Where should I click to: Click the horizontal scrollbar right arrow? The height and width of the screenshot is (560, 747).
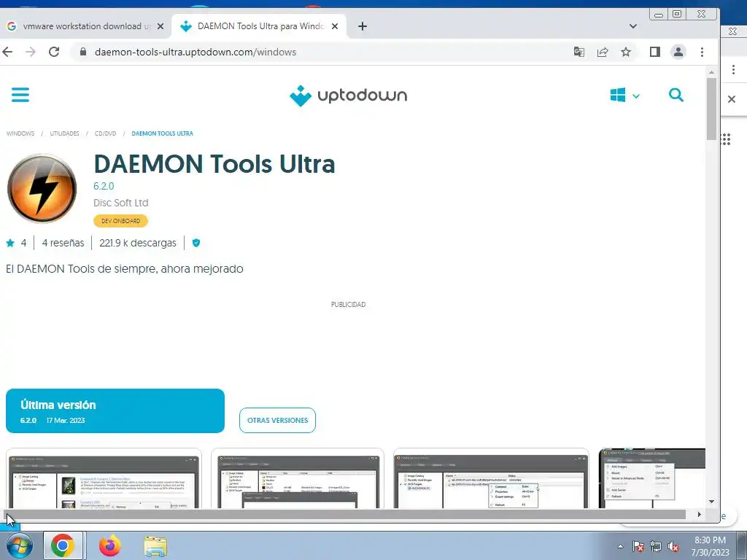click(699, 514)
